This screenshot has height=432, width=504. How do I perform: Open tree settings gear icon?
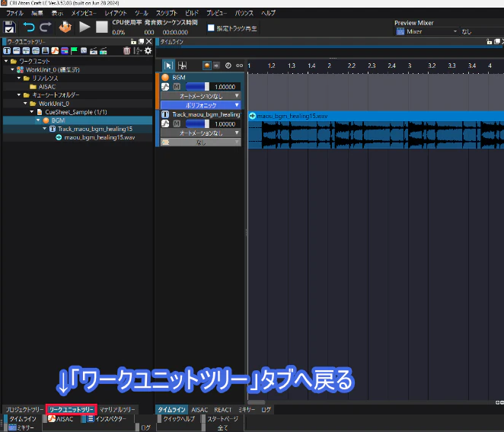click(148, 50)
